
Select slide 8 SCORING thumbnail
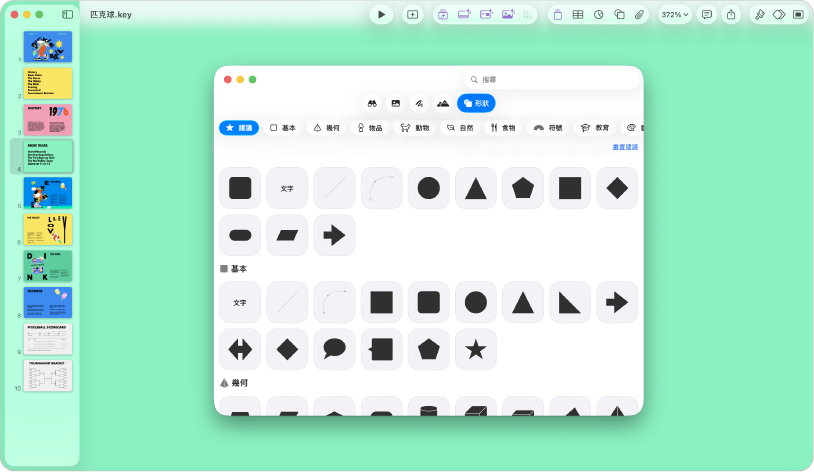[48, 303]
